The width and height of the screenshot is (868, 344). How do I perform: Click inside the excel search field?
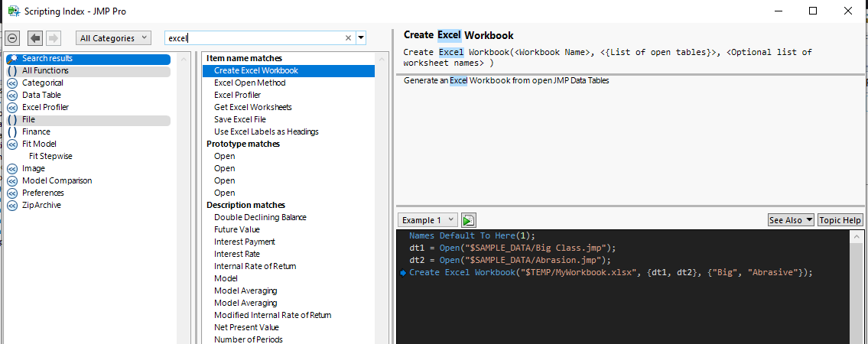tap(260, 37)
